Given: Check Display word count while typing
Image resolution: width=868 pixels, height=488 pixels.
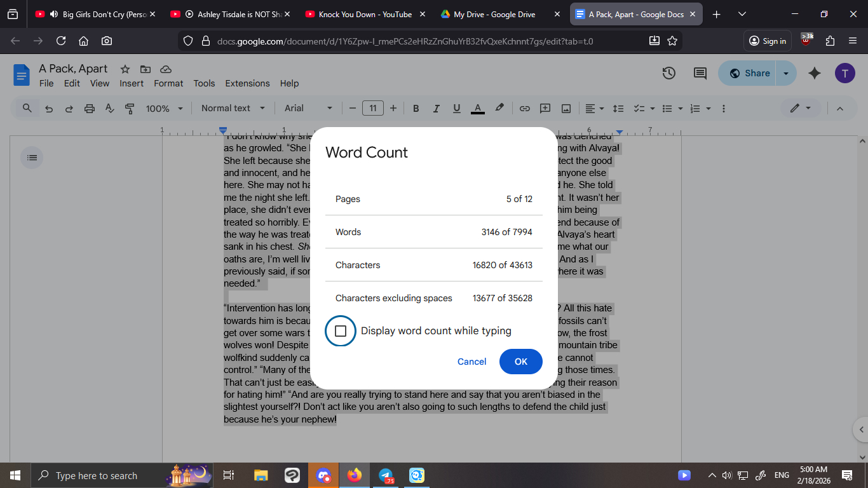Looking at the screenshot, I should point(341,331).
